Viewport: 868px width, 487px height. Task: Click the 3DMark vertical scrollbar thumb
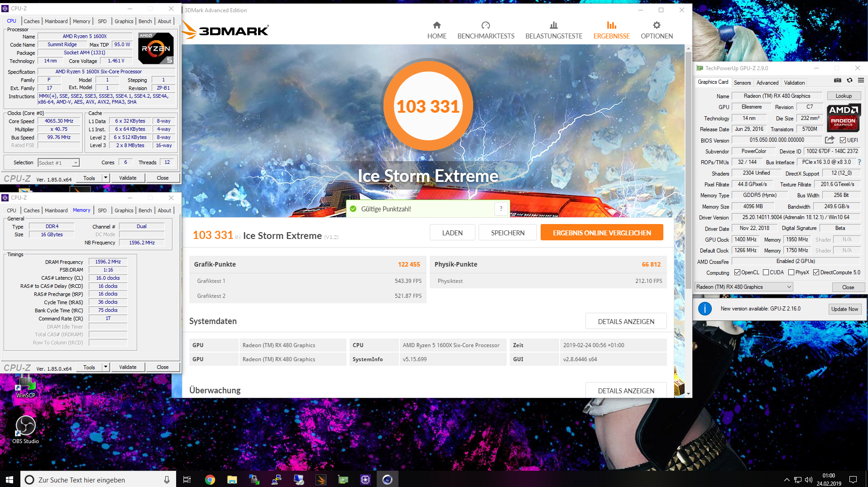[x=688, y=170]
